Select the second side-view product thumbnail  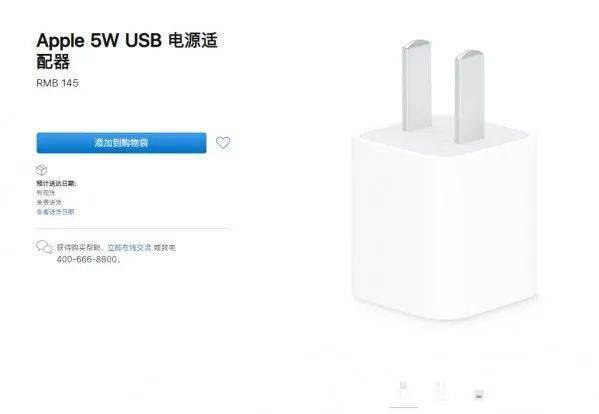click(x=440, y=387)
